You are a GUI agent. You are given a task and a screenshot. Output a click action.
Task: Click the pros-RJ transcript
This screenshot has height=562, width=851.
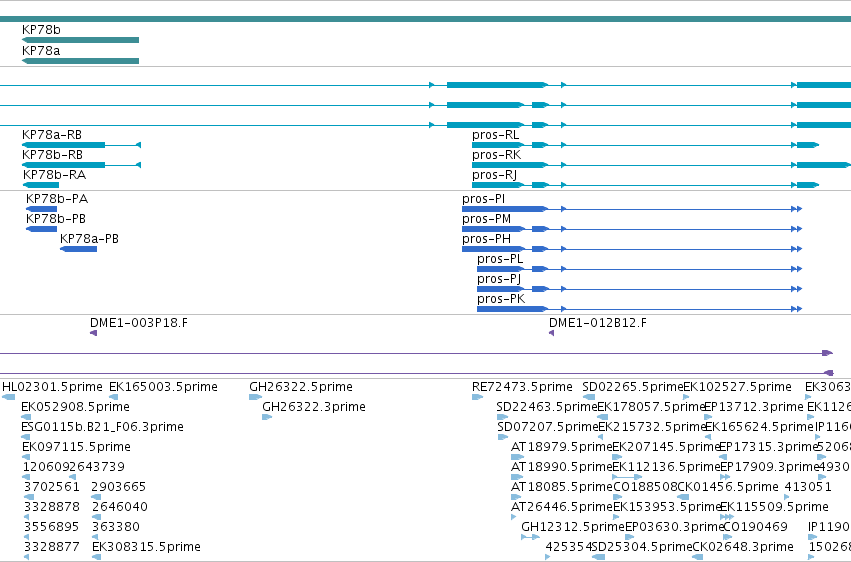[645, 185]
